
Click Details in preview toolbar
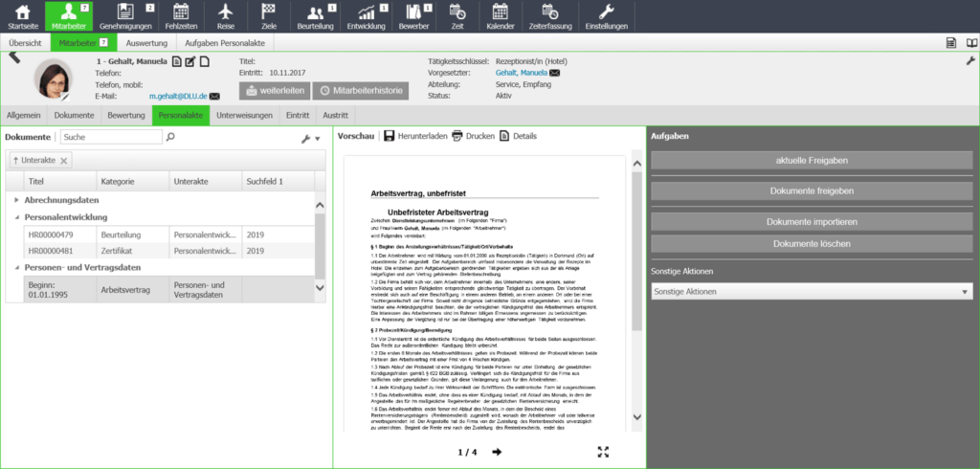[x=518, y=136]
